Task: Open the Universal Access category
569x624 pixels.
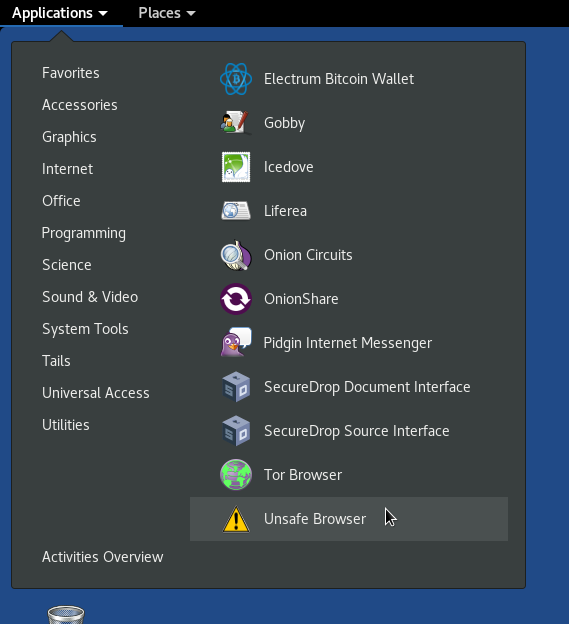Action: pyautogui.click(x=96, y=393)
